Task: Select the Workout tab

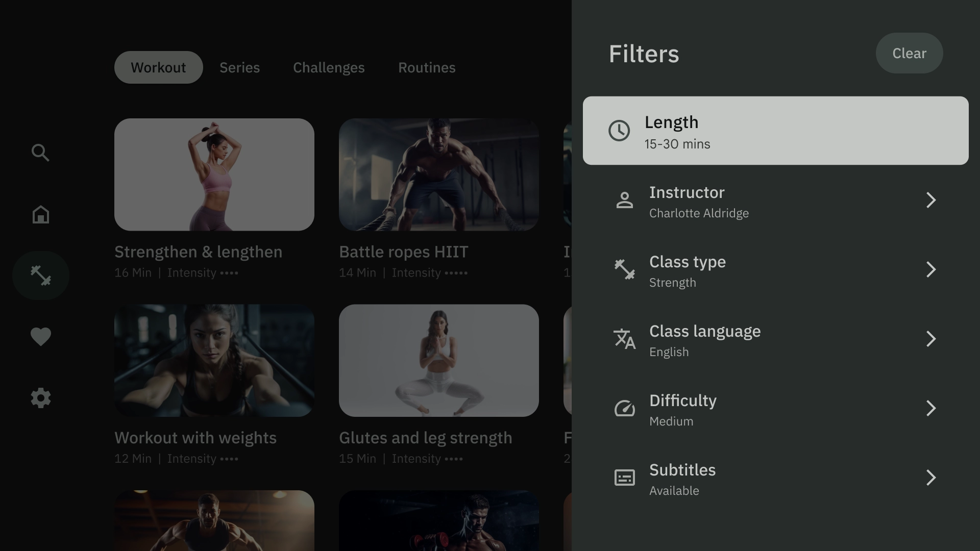Action: [x=158, y=67]
